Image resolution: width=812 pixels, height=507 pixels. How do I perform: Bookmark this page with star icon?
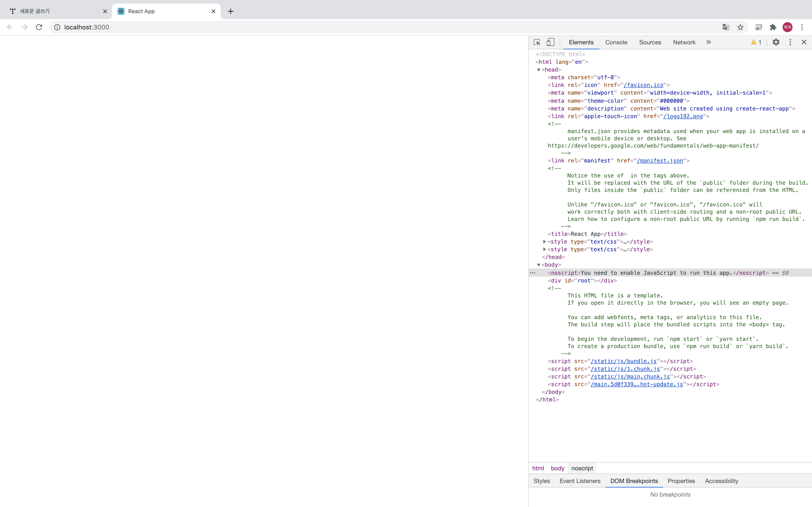coord(740,27)
